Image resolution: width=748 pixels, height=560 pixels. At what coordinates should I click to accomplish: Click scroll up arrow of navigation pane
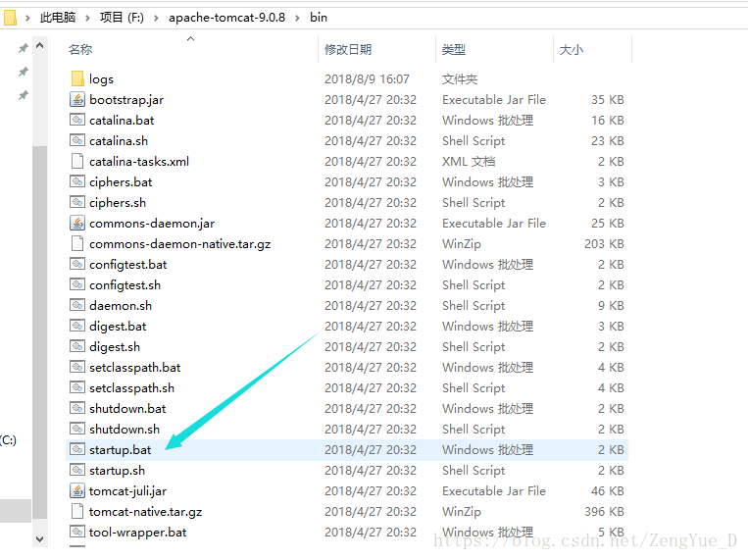(x=40, y=46)
